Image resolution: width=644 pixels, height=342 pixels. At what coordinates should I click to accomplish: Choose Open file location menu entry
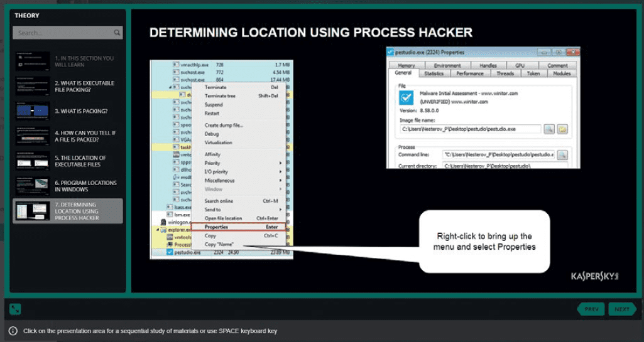coord(239,218)
